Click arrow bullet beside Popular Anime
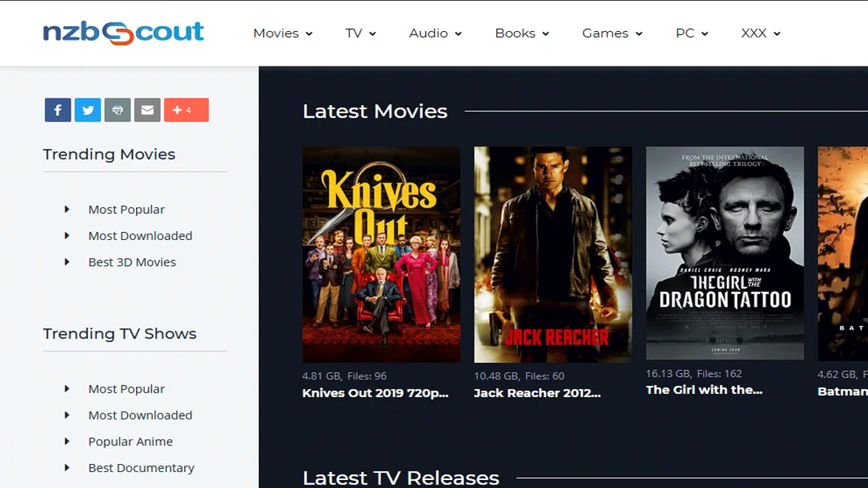 coord(67,441)
